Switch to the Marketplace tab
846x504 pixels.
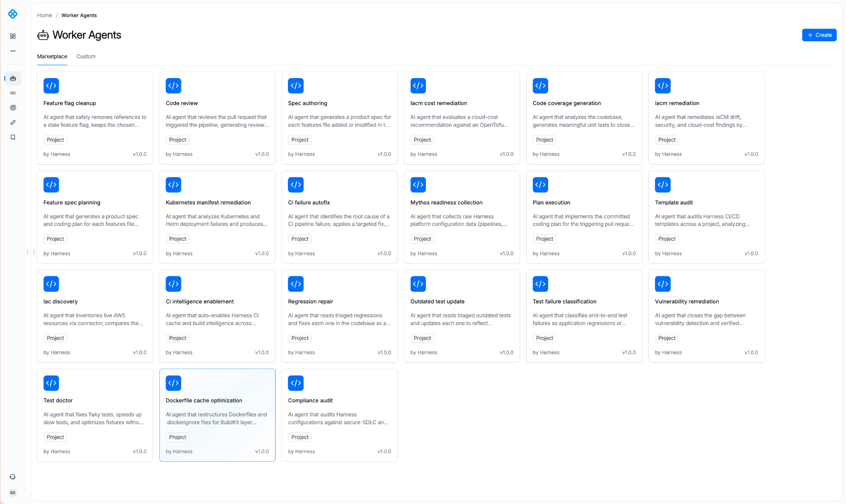(x=52, y=57)
